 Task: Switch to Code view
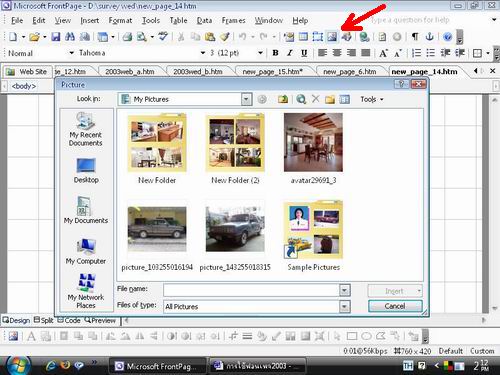69,320
